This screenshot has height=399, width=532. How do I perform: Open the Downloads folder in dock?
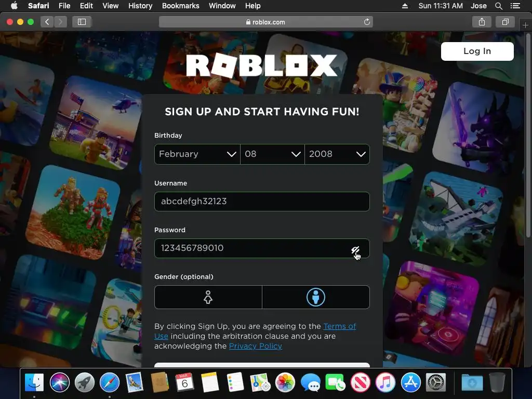472,382
